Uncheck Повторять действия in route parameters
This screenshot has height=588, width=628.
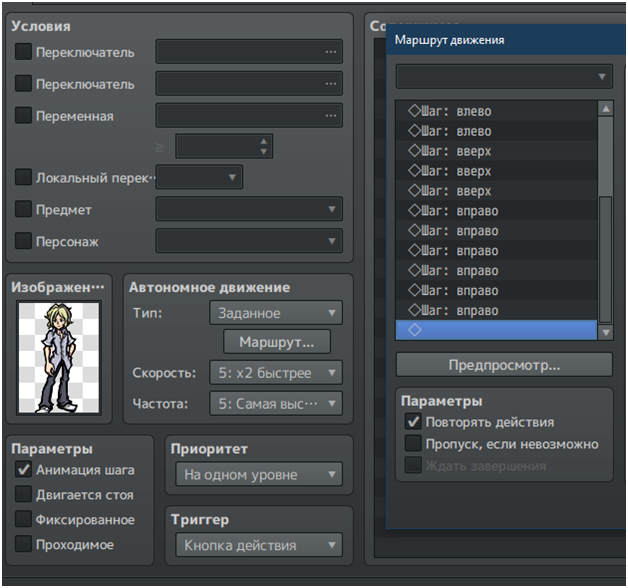click(412, 422)
